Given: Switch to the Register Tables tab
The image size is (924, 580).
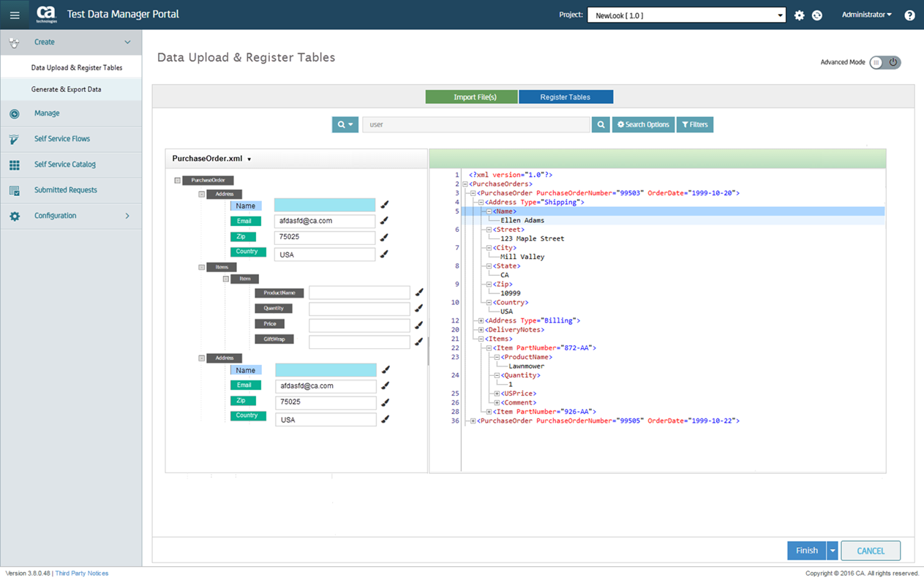Looking at the screenshot, I should pos(566,97).
